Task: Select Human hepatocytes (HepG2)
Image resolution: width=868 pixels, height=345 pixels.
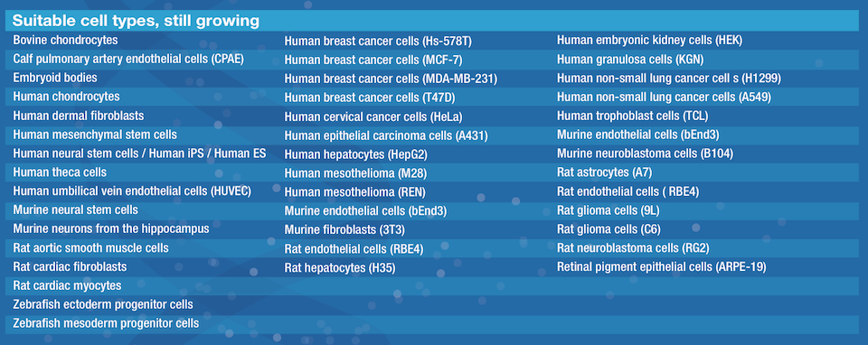Action: [x=356, y=154]
